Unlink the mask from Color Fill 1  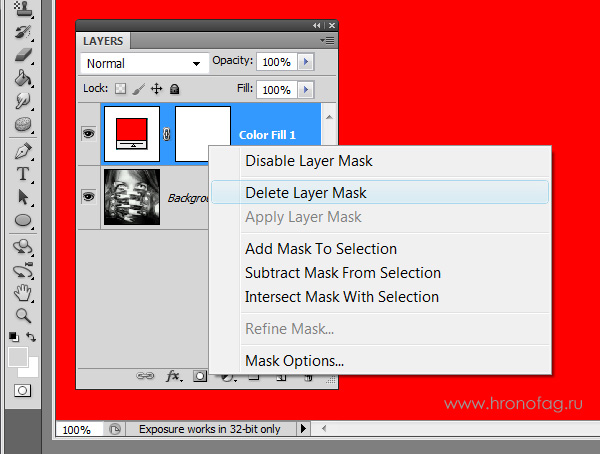click(166, 134)
